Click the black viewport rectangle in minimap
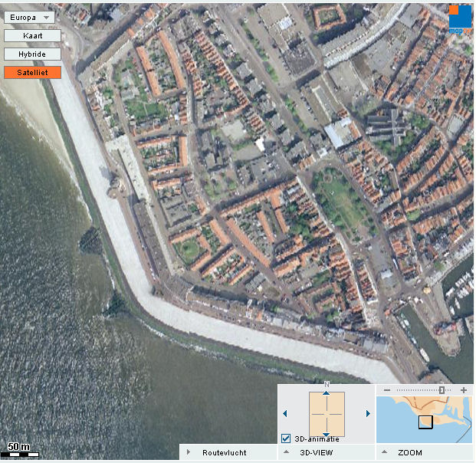The image size is (476, 463). [425, 421]
